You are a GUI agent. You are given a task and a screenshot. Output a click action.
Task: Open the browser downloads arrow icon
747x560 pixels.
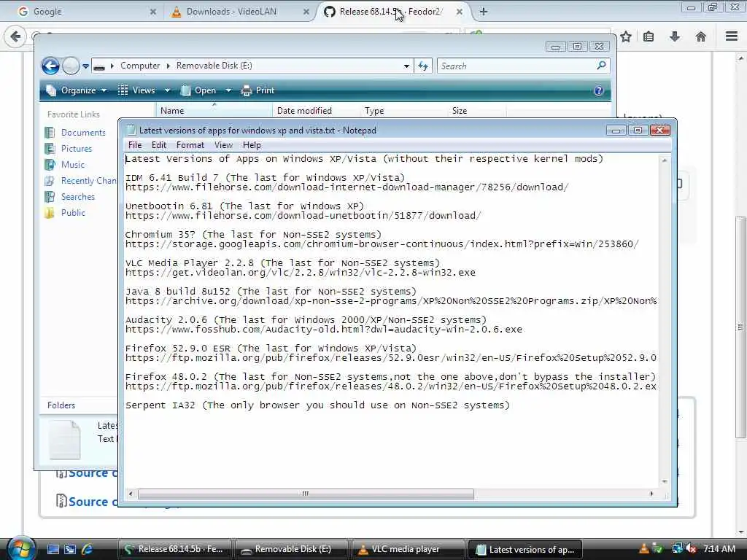675,36
